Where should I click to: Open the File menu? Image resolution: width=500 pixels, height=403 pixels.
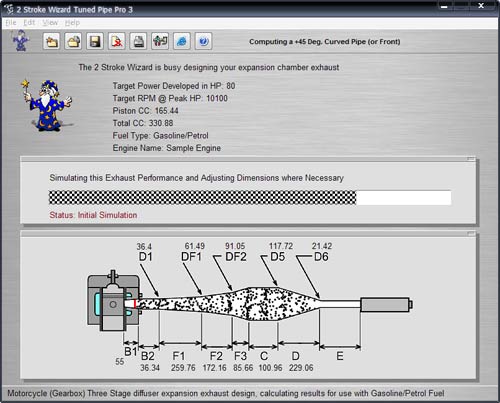click(11, 23)
